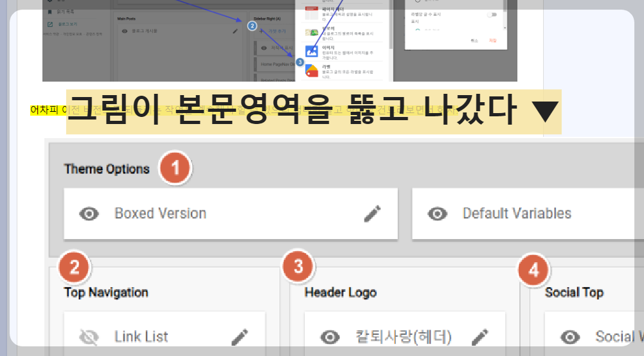The height and width of the screenshot is (356, 644).
Task: Click the gadget list scrollbar thumb
Action: pos(391,24)
